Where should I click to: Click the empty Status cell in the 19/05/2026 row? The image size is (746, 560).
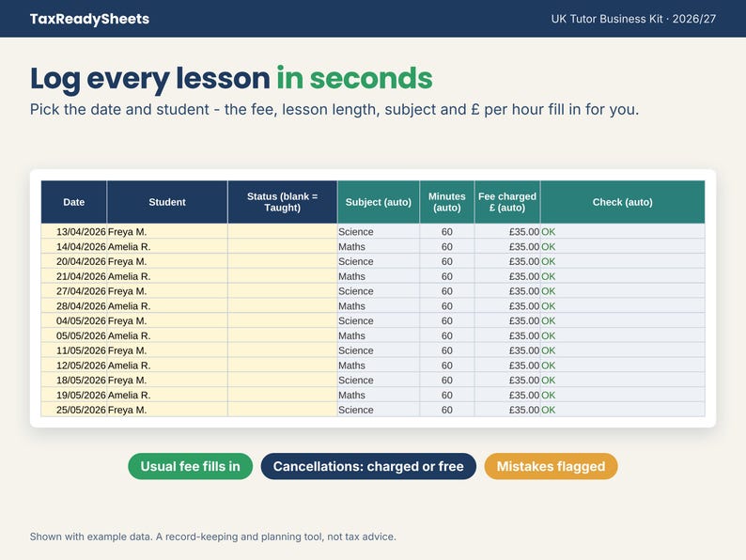[x=282, y=395]
